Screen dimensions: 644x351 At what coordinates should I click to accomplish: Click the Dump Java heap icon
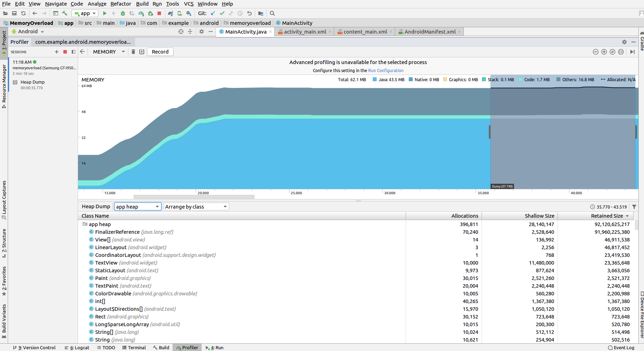[142, 52]
